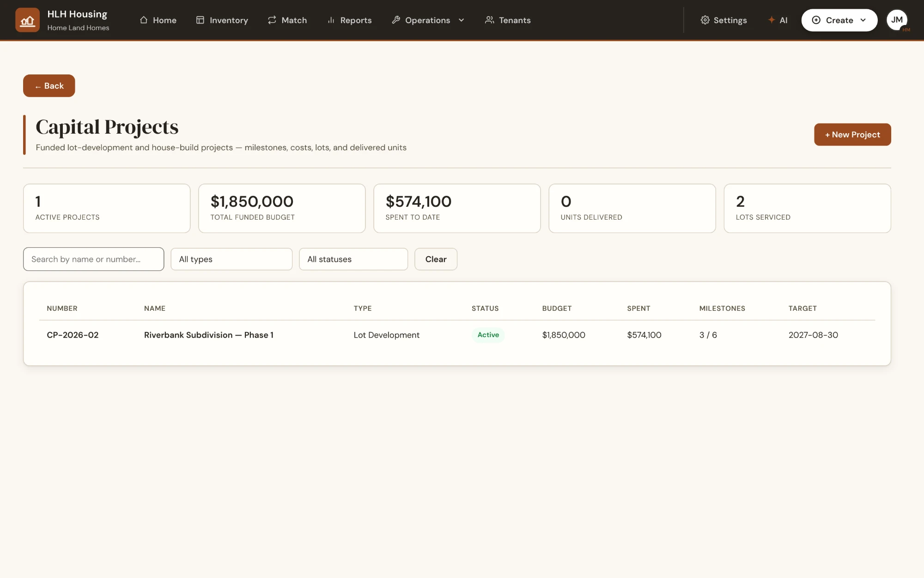Viewport: 924px width, 578px height.
Task: Open the All statuses filter dropdown
Action: pos(353,259)
